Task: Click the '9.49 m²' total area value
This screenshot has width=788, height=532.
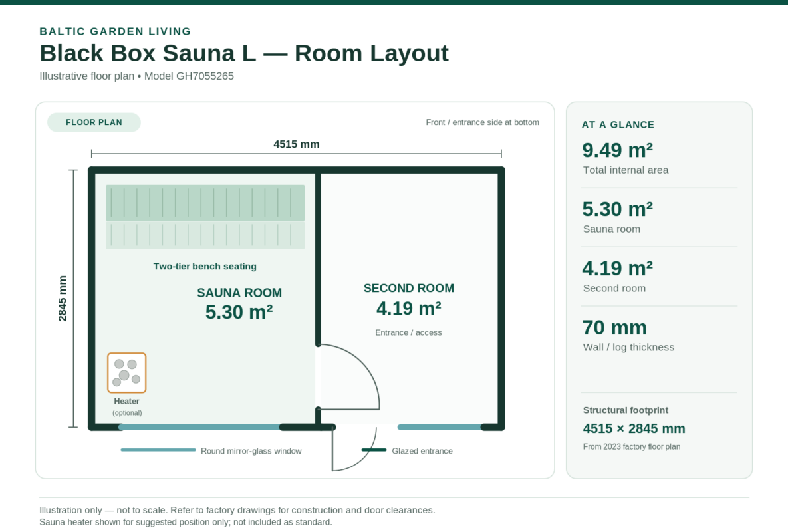Action: click(618, 150)
